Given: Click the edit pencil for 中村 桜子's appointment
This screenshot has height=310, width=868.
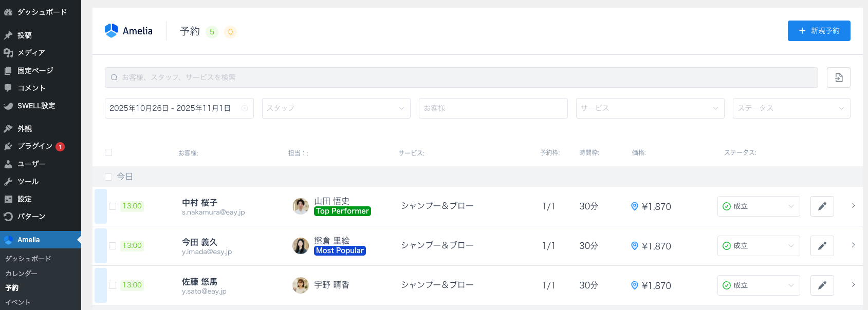Looking at the screenshot, I should click(x=822, y=206).
